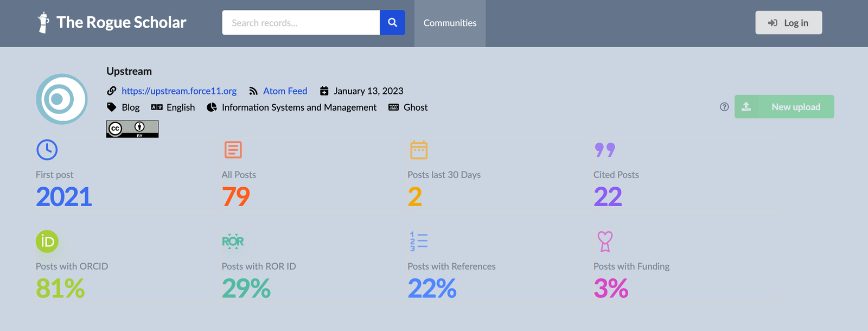Open the upstream.force11.org link
Image resolution: width=868 pixels, height=331 pixels.
[179, 91]
